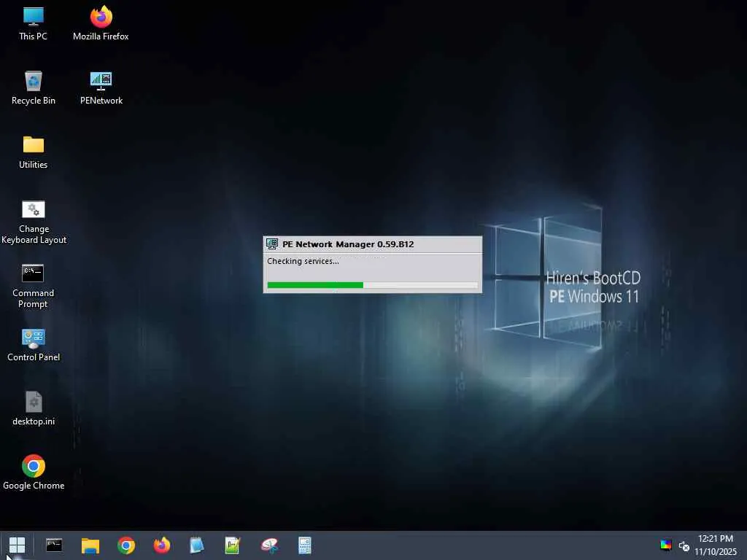Open the Calculator taskbar icon
747x560 pixels.
305,545
